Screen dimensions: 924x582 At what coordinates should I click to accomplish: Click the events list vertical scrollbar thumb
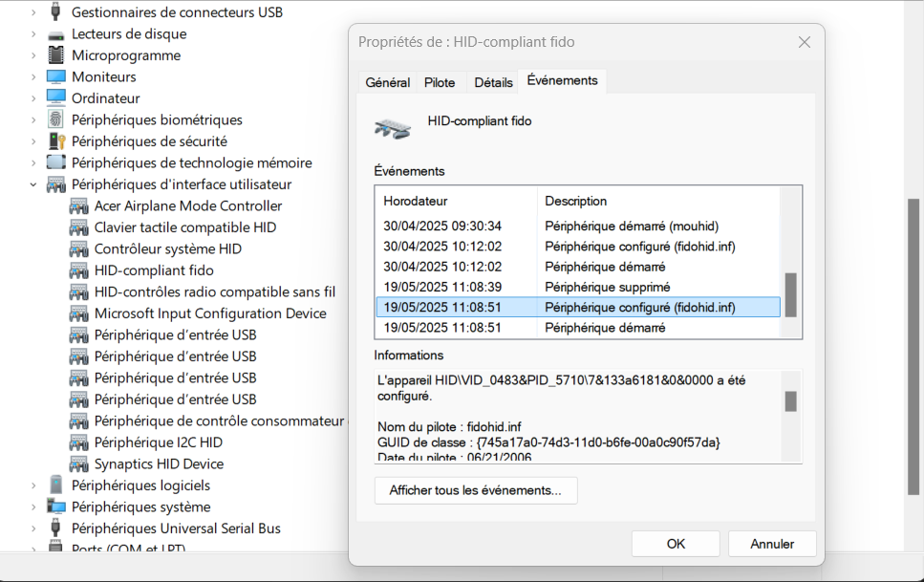coord(791,294)
